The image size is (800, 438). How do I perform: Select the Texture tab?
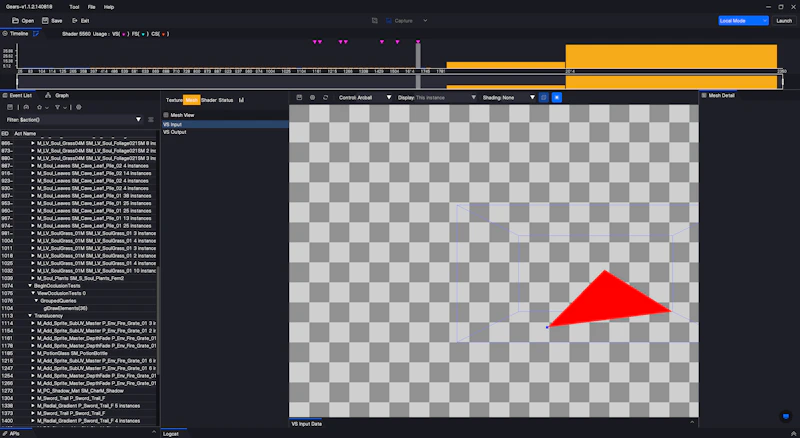coord(174,100)
